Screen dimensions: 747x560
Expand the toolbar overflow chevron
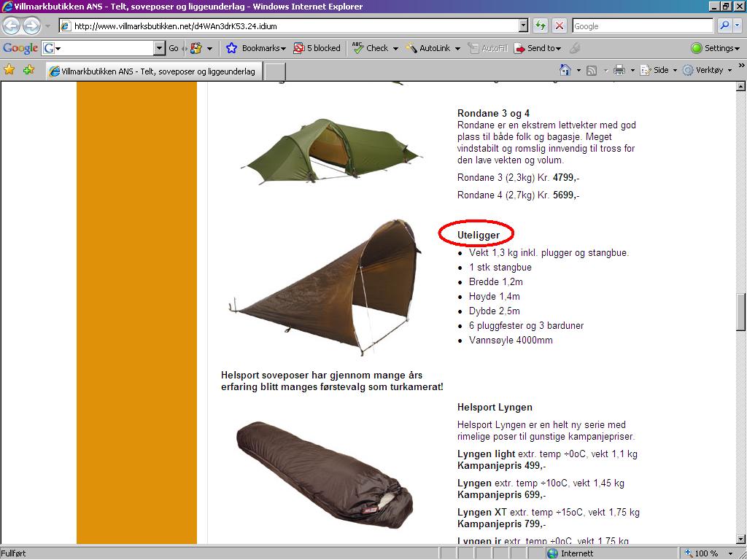(x=741, y=65)
